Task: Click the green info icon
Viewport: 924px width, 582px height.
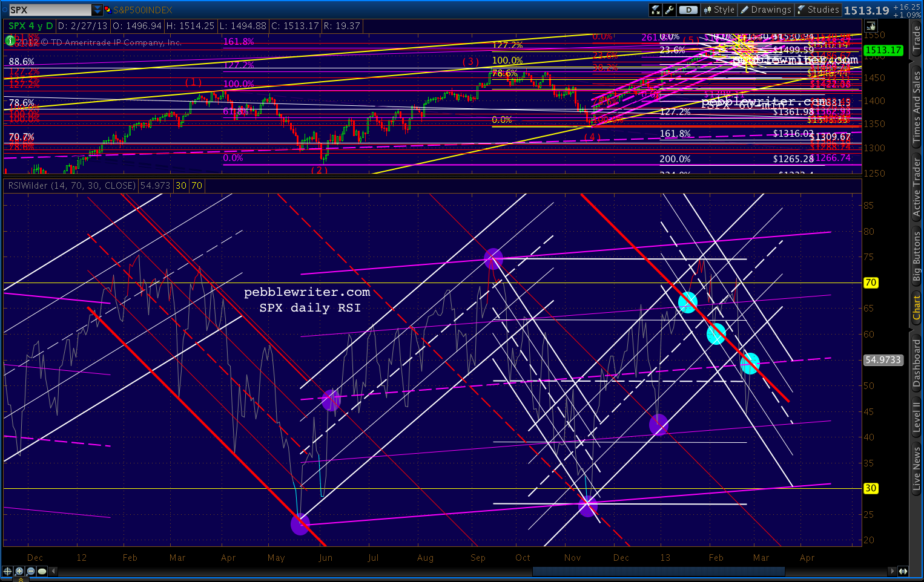Action: click(10, 41)
